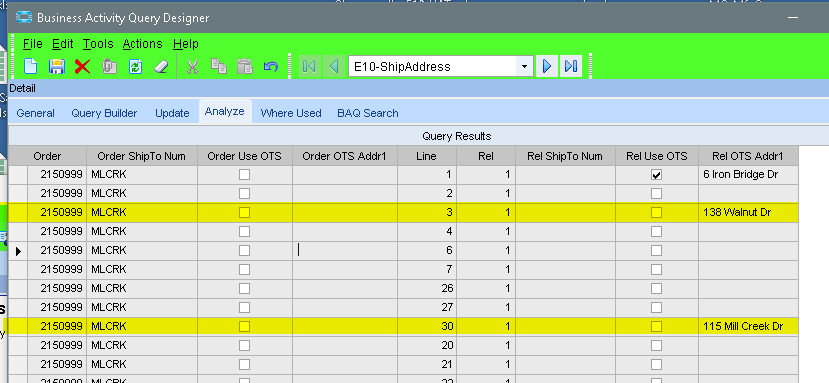The image size is (829, 383).
Task: Sort by Rel OTS Addr1 column header
Action: tap(748, 156)
